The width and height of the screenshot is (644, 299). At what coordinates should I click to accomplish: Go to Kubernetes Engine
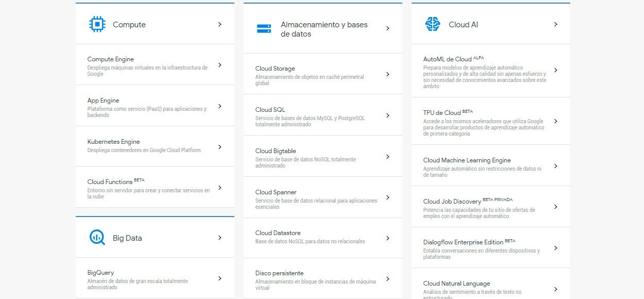[113, 142]
